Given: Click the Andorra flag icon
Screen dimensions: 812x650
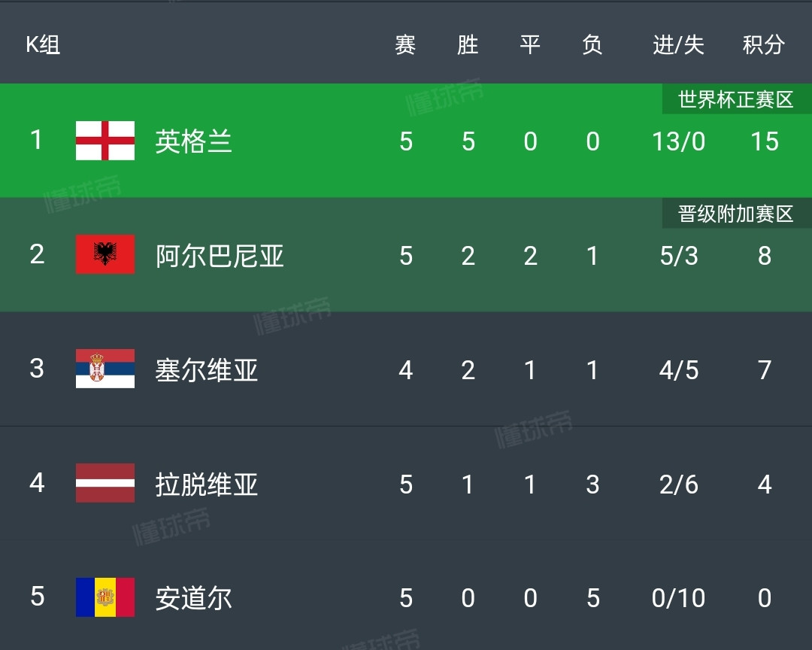Looking at the screenshot, I should tap(105, 598).
